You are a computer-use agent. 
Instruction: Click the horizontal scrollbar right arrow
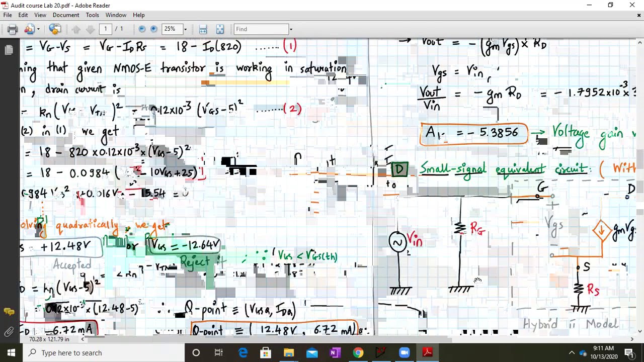632,339
